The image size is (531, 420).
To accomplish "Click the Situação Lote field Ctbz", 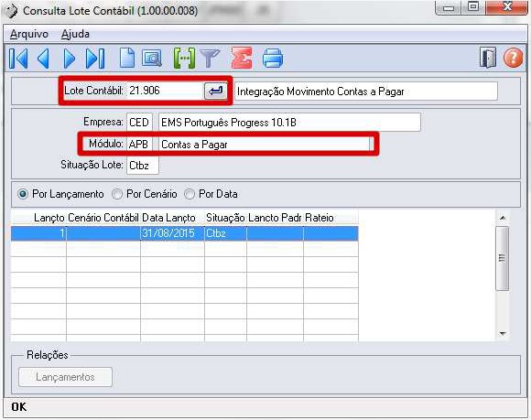I will pos(143,166).
